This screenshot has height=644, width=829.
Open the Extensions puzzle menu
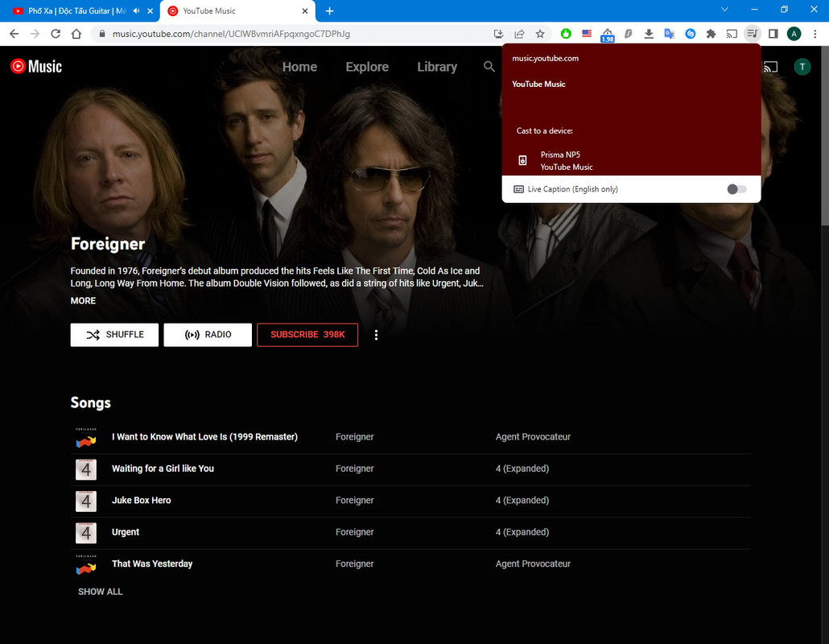click(711, 34)
